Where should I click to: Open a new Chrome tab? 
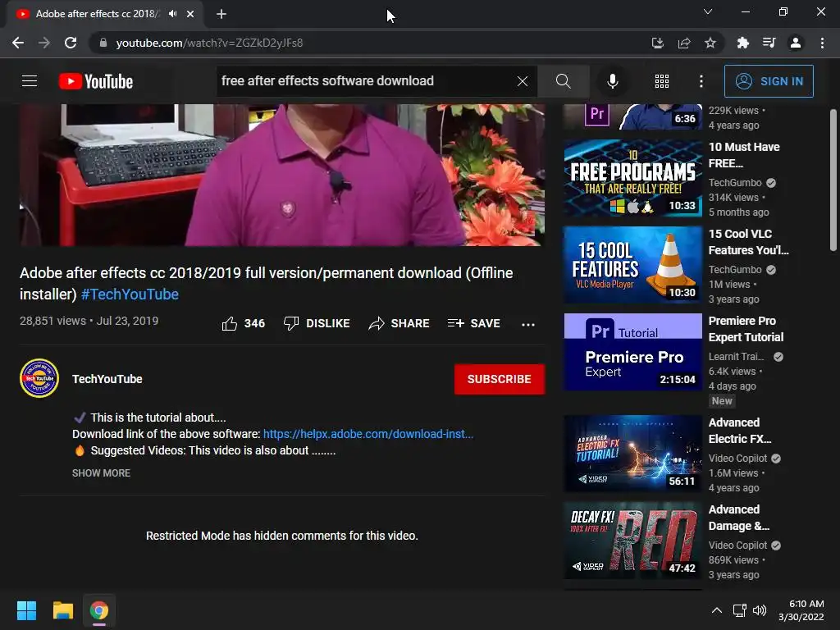(221, 14)
